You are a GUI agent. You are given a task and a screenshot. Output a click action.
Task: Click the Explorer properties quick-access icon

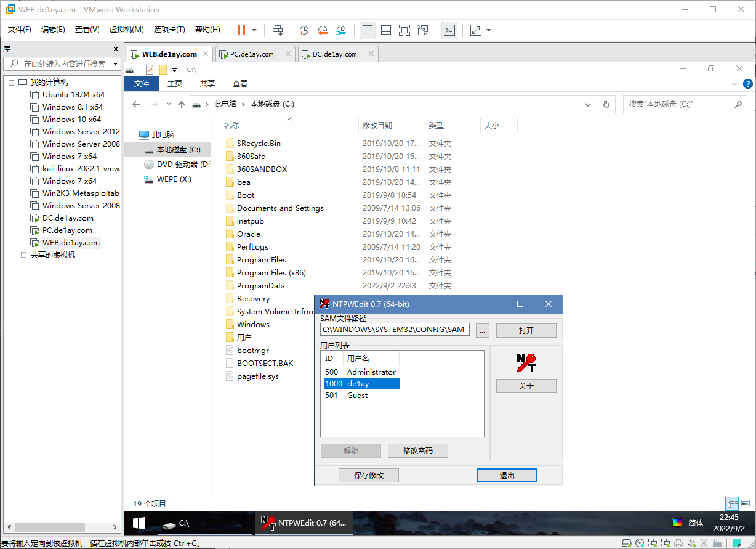click(150, 70)
